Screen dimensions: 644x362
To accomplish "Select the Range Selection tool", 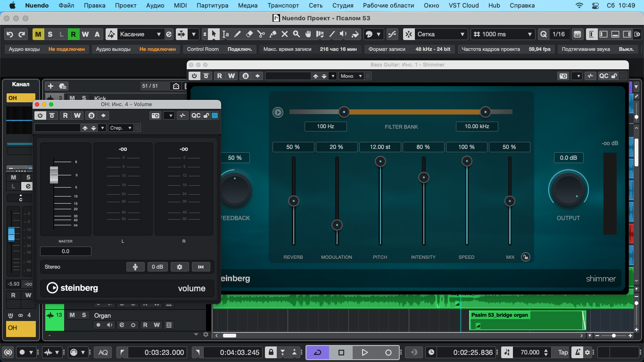I will (x=226, y=34).
